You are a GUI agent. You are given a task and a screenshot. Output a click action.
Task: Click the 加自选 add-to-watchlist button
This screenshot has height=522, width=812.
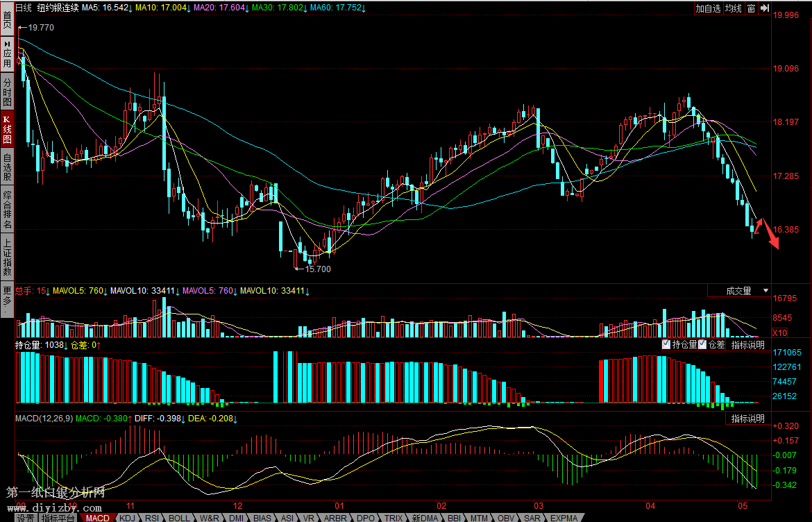click(x=709, y=8)
